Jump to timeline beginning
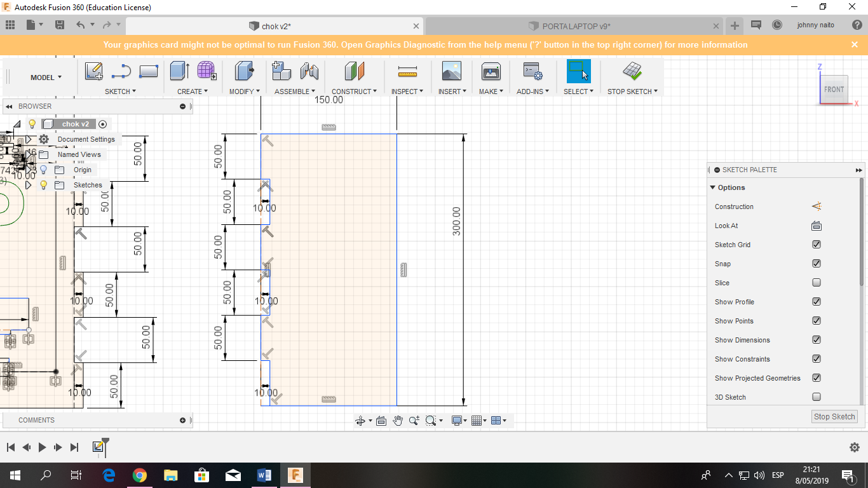The height and width of the screenshot is (488, 868). [10, 447]
